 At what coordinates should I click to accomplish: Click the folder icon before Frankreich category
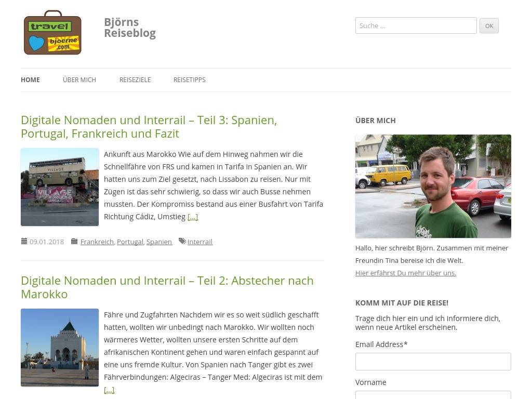pos(74,241)
